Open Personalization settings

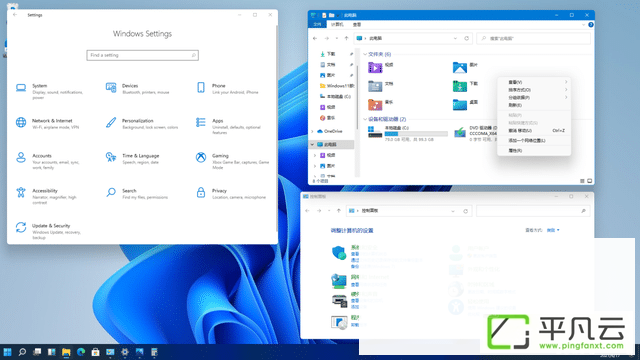(x=142, y=124)
